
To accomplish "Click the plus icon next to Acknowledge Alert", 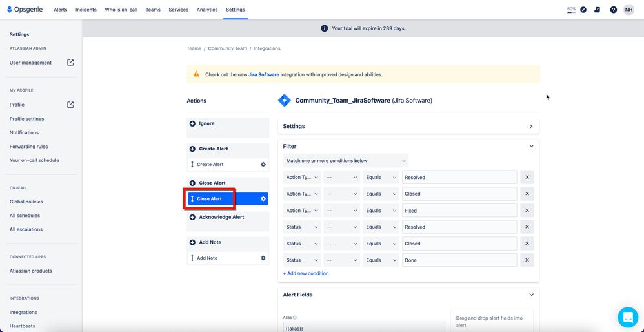I will [192, 217].
